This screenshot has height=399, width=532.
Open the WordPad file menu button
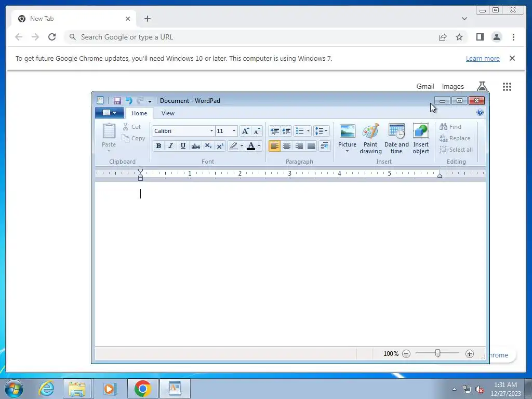pyautogui.click(x=109, y=113)
